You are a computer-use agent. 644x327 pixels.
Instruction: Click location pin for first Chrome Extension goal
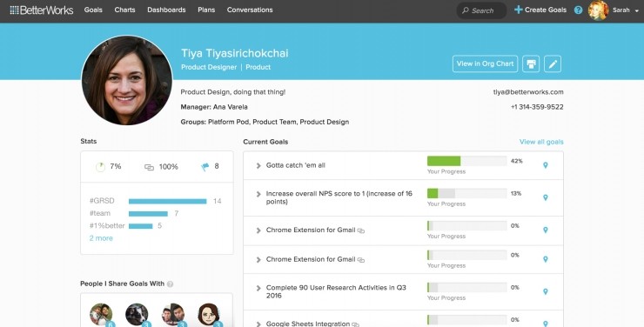click(546, 230)
